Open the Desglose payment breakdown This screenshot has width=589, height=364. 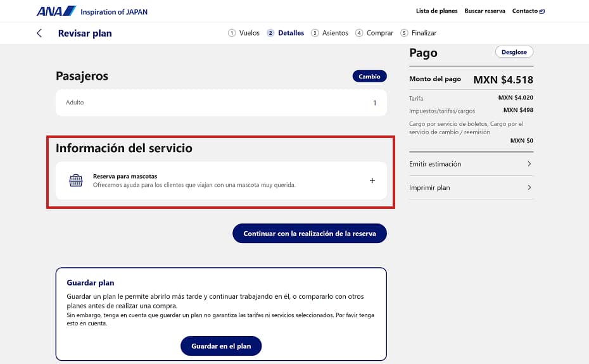tap(514, 52)
